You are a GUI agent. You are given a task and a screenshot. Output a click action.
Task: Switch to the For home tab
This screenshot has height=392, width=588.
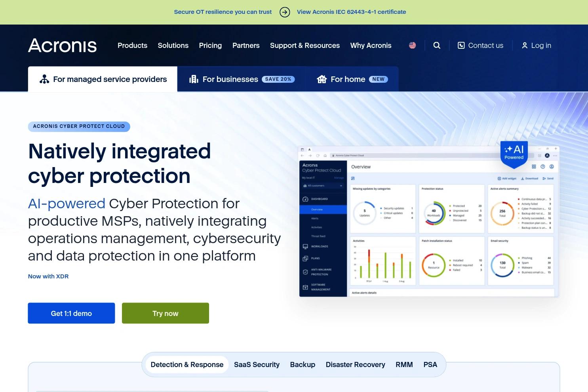[x=352, y=79]
